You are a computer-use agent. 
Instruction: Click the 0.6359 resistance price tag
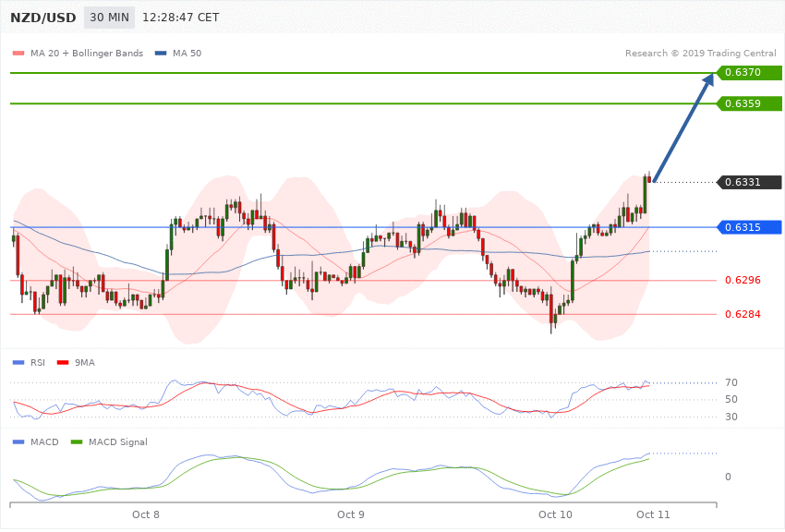tap(750, 103)
